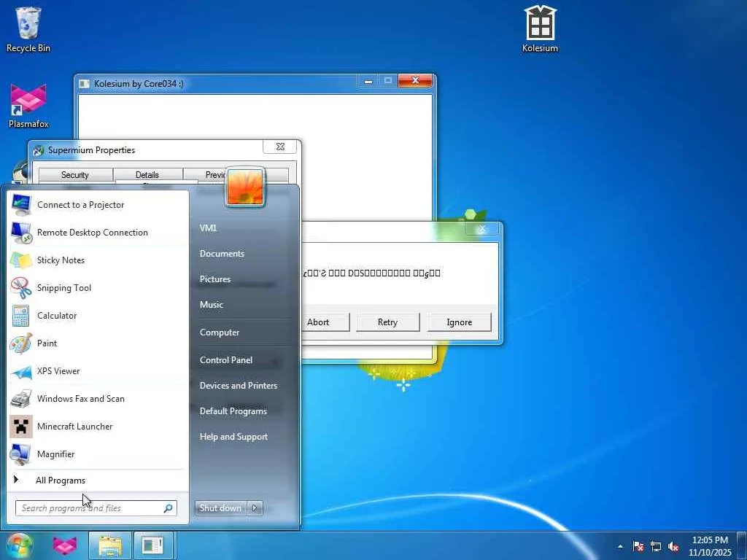Image resolution: width=747 pixels, height=560 pixels.
Task: Open Help and Support
Action: point(233,437)
